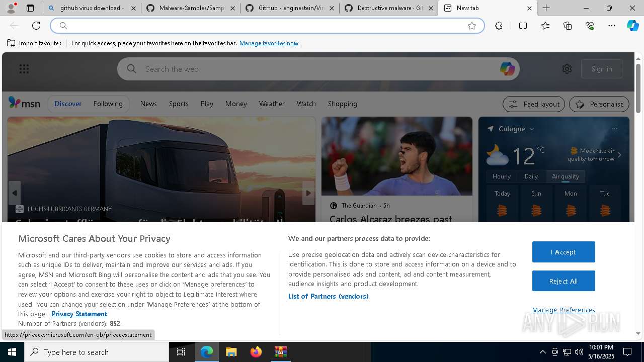
Task: Open Feed layout options
Action: point(534,104)
